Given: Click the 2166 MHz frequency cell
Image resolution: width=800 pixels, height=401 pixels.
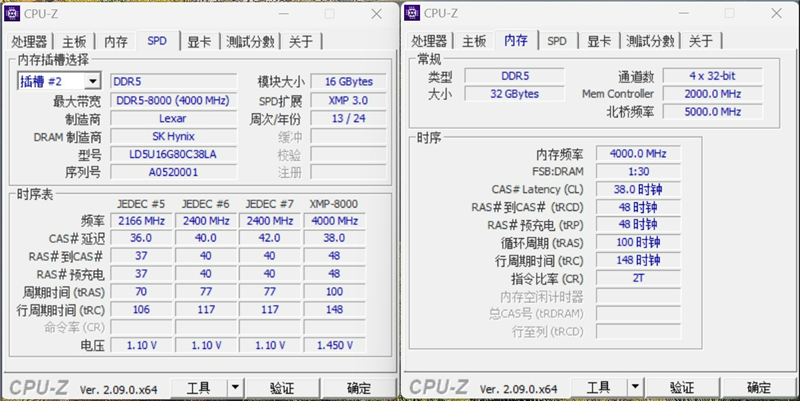Looking at the screenshot, I should [141, 221].
